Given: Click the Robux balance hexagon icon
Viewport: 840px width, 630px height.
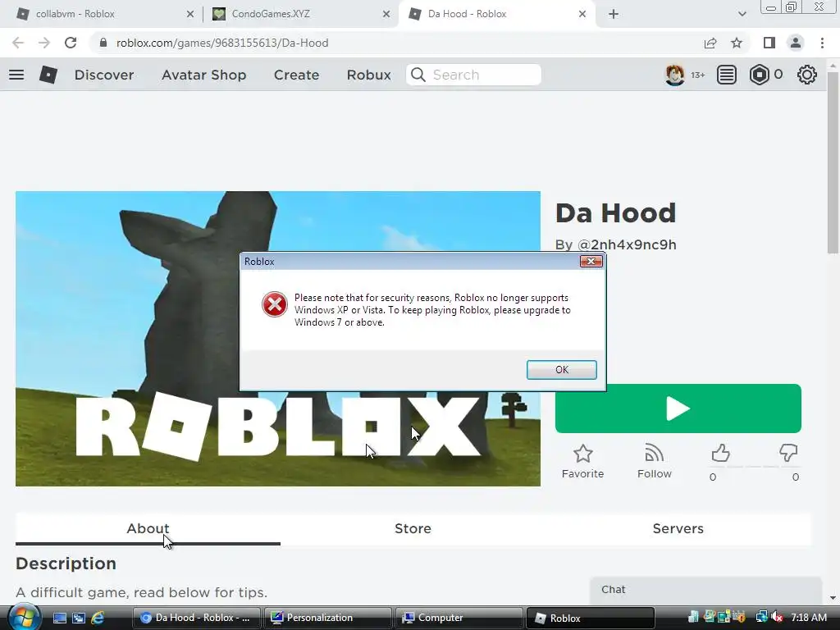Looking at the screenshot, I should coord(759,75).
